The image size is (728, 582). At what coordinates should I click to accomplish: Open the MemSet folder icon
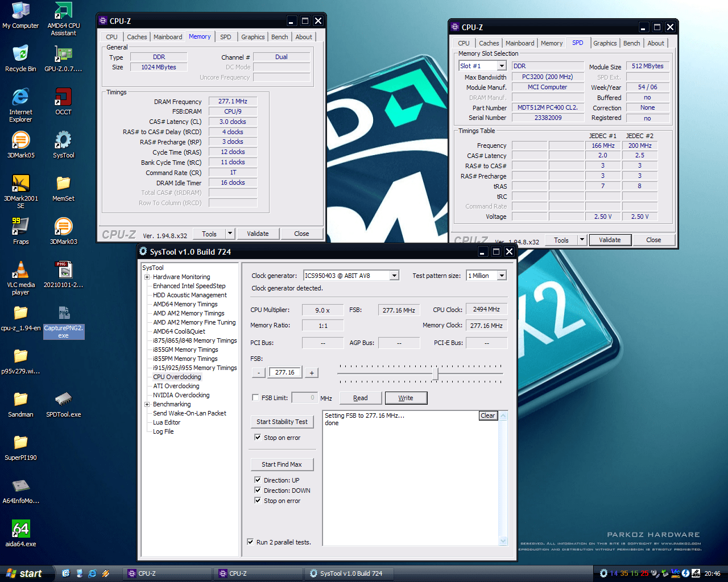click(64, 189)
